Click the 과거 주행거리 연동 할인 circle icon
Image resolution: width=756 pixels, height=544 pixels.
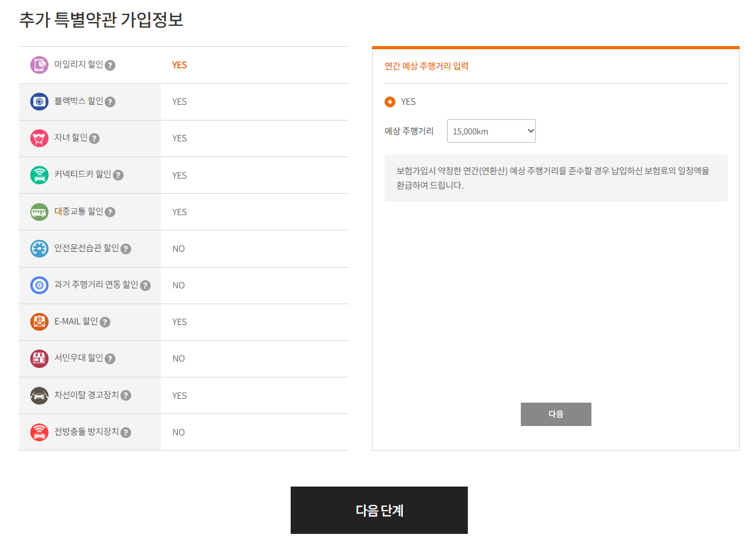coord(39,285)
